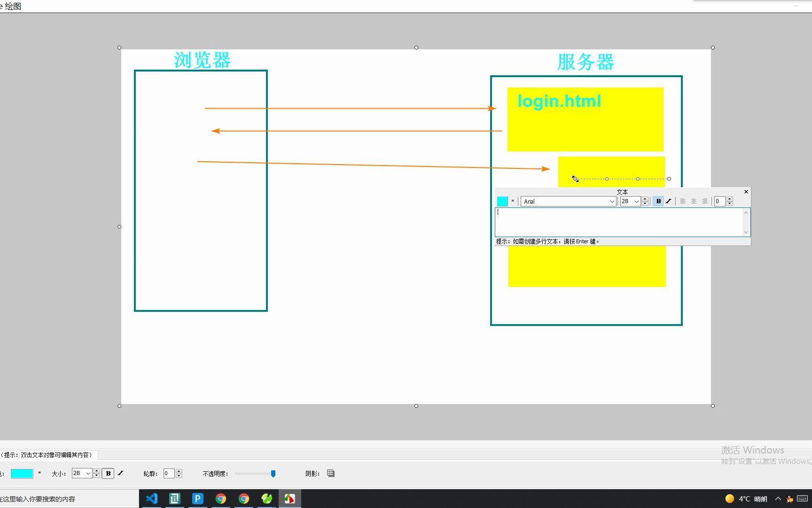Open the text color swatch in text dialog
The image size is (812, 508).
[x=502, y=201]
